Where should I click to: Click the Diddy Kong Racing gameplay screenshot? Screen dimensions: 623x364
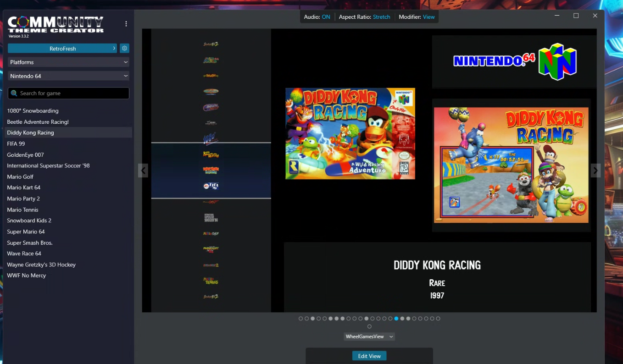point(511,165)
